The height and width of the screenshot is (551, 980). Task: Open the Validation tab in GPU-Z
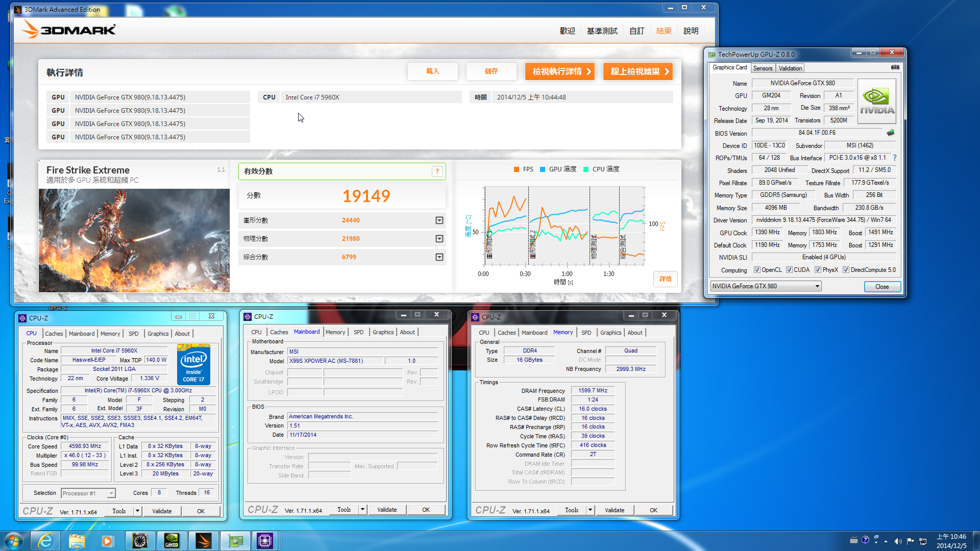[x=790, y=68]
